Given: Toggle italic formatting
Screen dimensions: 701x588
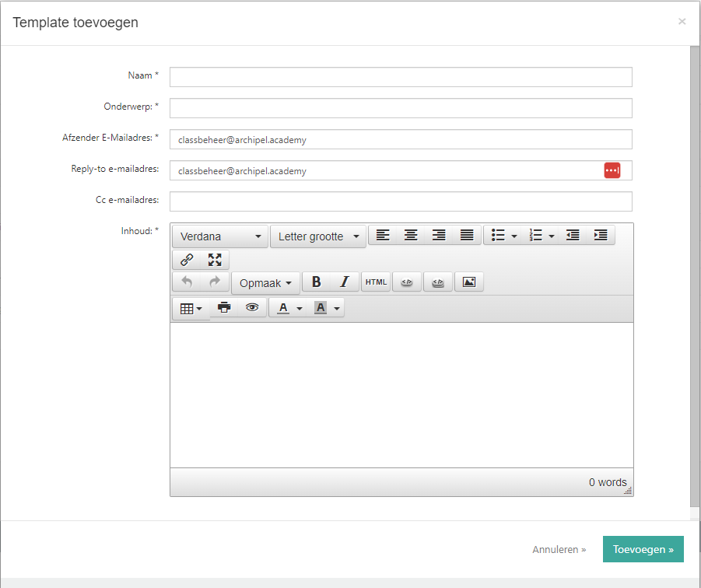Looking at the screenshot, I should pos(344,282).
